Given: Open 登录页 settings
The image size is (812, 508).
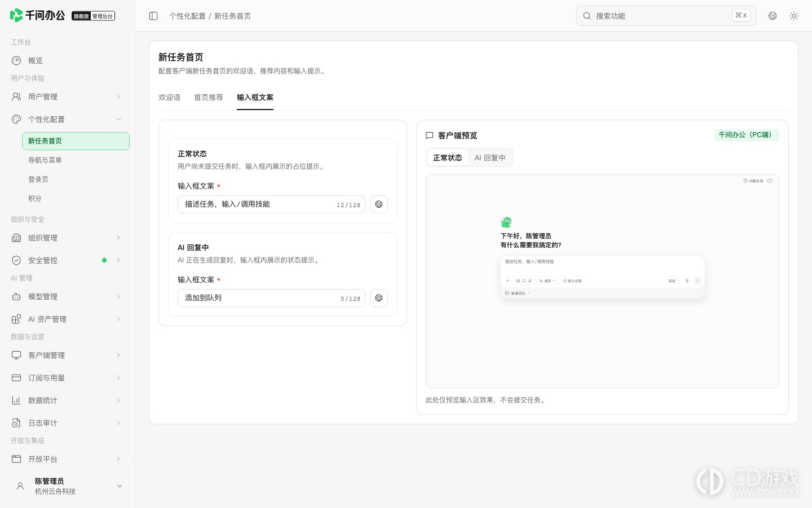Looking at the screenshot, I should click(x=76, y=179).
